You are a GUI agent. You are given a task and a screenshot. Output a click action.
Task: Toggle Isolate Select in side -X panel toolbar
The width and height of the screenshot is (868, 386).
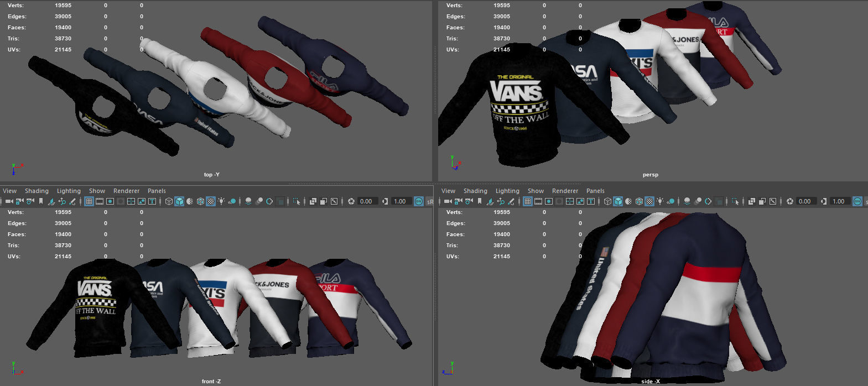(735, 201)
